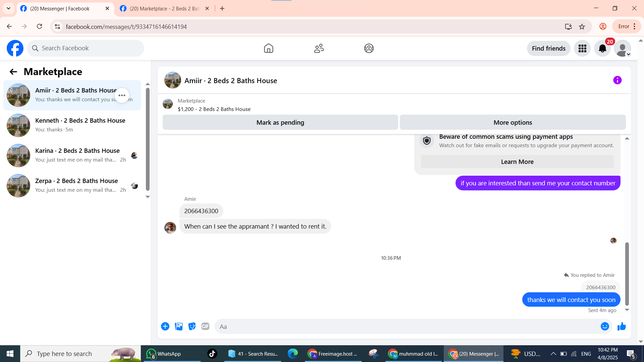Open conversation information purple icon
644x362 pixels.
coord(617,80)
